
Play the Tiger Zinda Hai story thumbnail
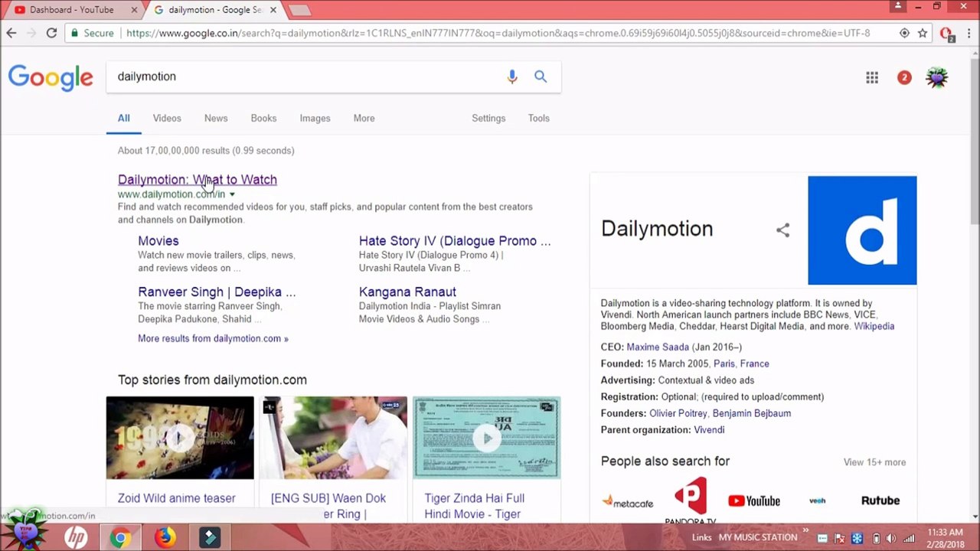[x=486, y=438]
